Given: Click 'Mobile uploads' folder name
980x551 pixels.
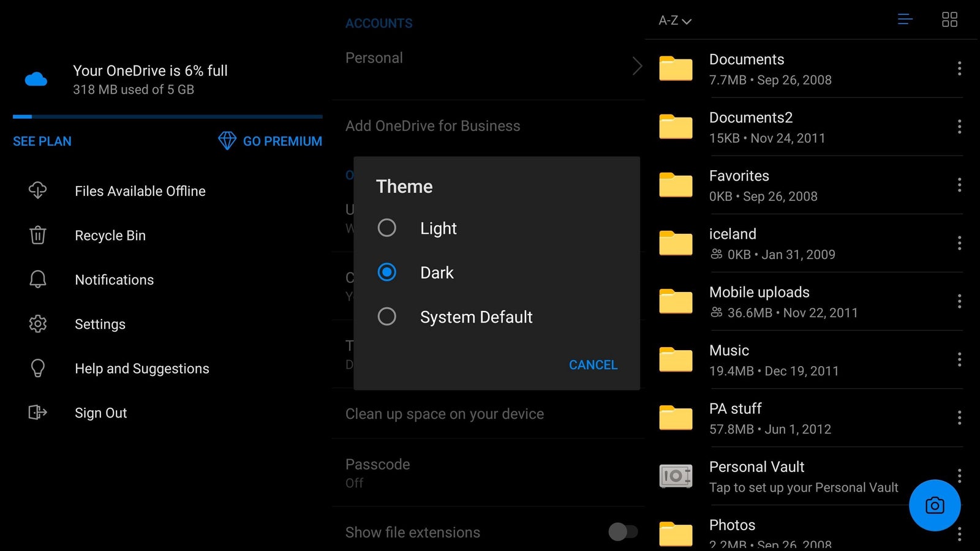Looking at the screenshot, I should click(x=759, y=292).
